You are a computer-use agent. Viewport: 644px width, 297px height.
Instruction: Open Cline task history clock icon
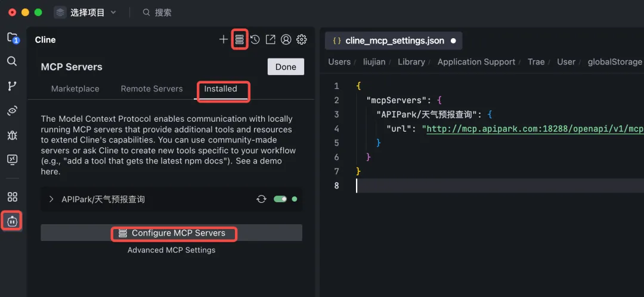pos(255,39)
